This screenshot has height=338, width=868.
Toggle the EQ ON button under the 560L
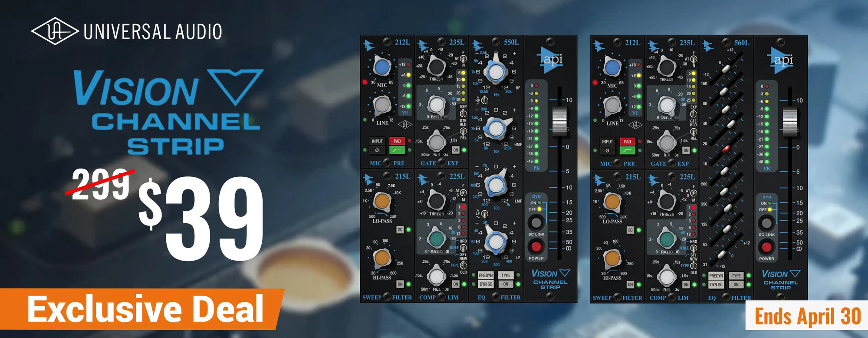tap(736, 285)
